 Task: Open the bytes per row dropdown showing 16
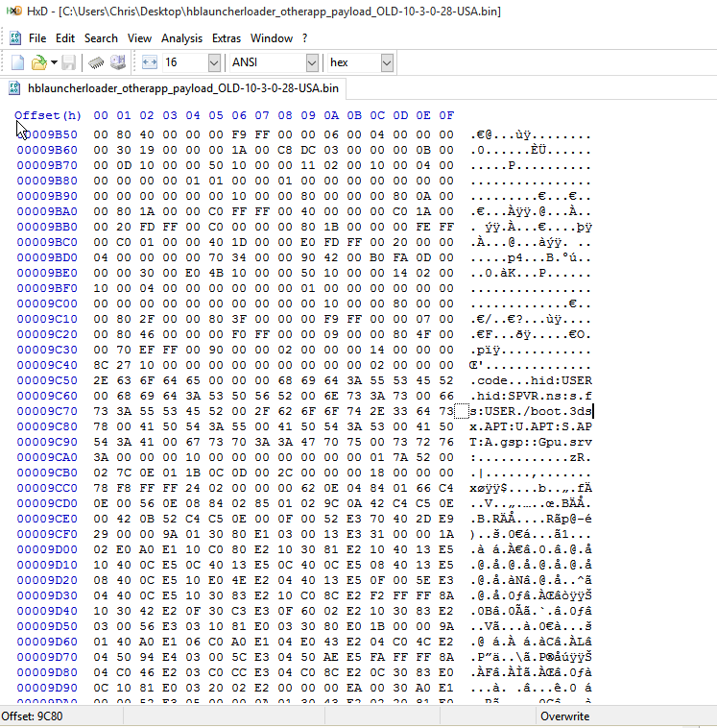coord(191,62)
